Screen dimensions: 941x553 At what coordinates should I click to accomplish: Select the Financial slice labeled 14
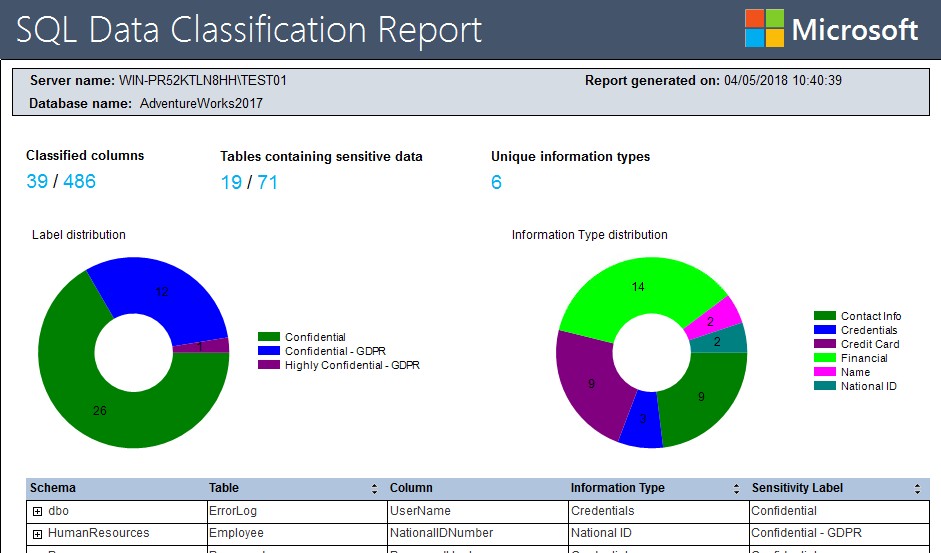coord(638,288)
